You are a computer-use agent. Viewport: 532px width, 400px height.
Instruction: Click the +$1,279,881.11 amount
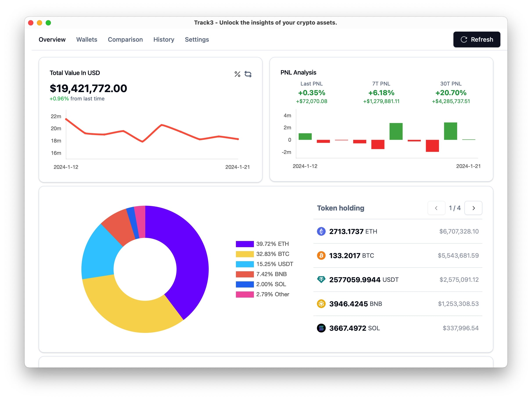coord(381,101)
